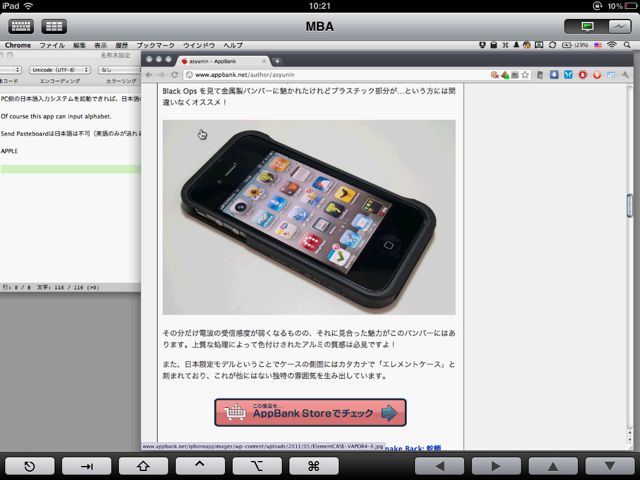Click the Chrome page vertical scrollbar thumb
Image resolution: width=640 pixels, height=480 pixels.
pos(629,207)
